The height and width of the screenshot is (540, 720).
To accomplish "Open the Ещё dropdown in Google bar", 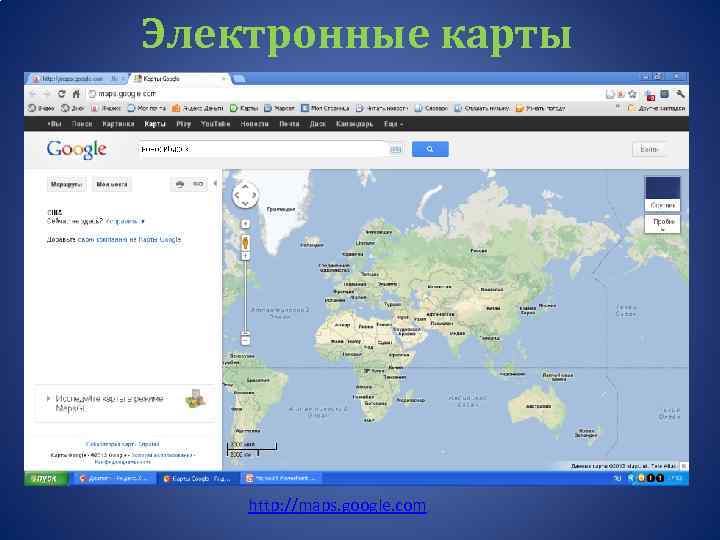I will [394, 124].
